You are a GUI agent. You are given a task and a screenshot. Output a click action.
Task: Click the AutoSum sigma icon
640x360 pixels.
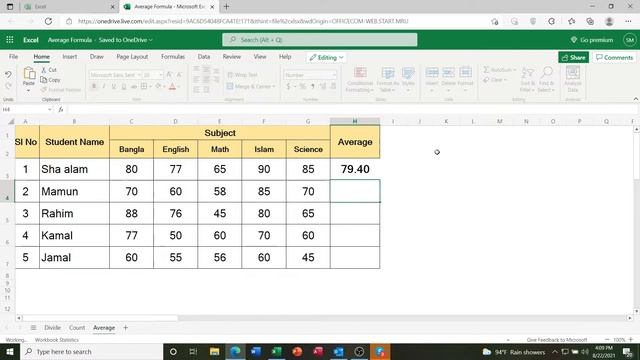click(486, 70)
